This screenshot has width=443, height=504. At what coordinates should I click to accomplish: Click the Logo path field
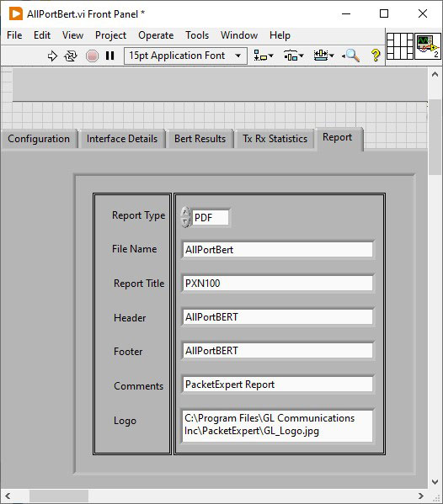point(278,425)
